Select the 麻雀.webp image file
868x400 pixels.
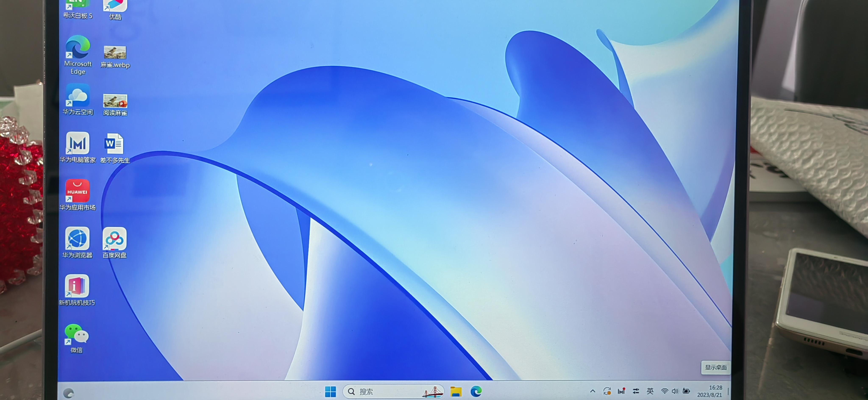(x=115, y=53)
